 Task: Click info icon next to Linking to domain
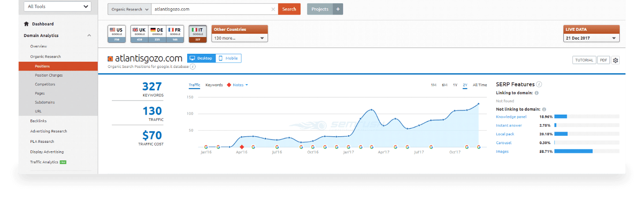(x=537, y=93)
